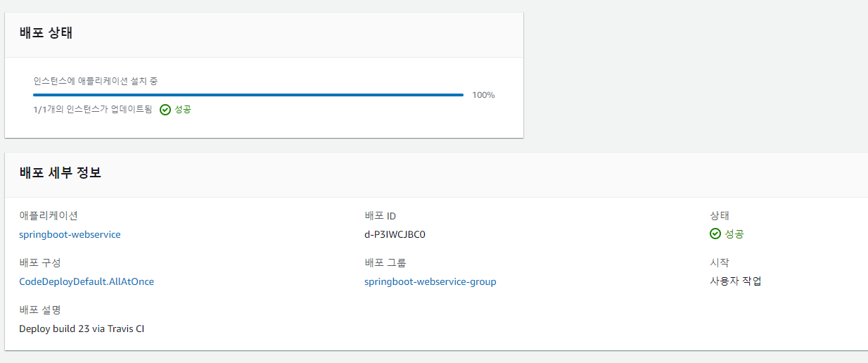The width and height of the screenshot is (868, 363).
Task: Click the 인스턴스에 애플리케이션 설치 중 label
Action: [96, 81]
